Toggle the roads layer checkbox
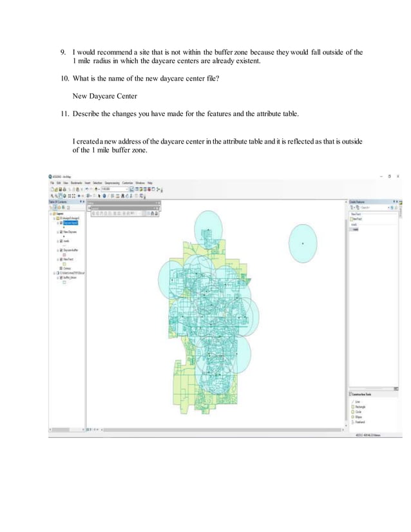The width and height of the screenshot is (411, 532). (x=61, y=241)
